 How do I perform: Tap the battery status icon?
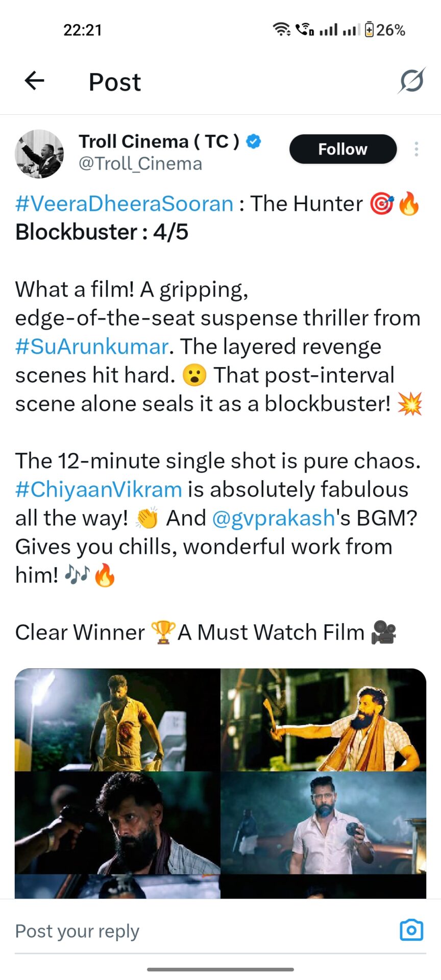coord(370,30)
